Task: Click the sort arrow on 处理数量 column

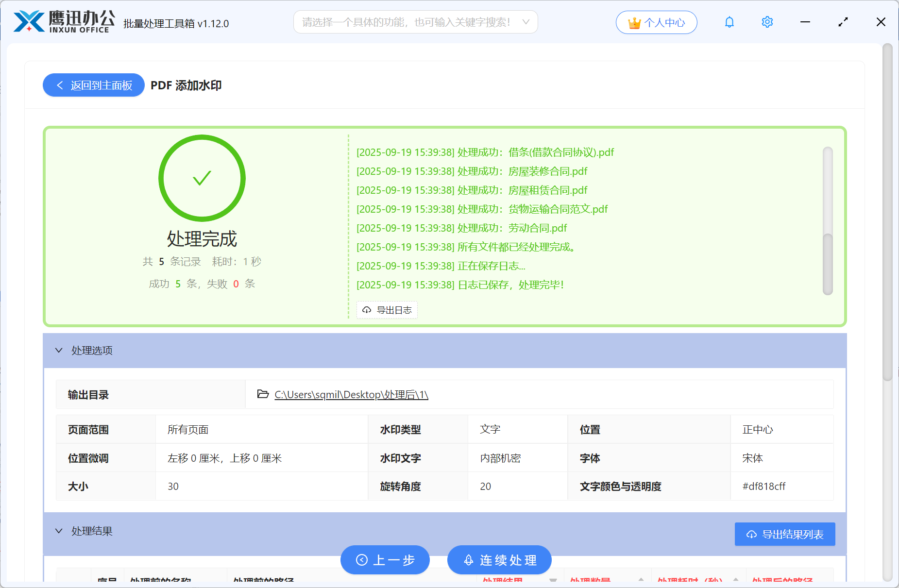Action: point(642,579)
